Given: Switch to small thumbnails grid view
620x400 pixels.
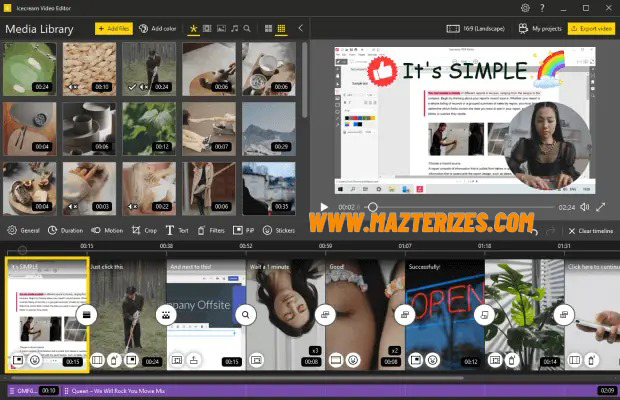Looking at the screenshot, I should coord(281,28).
